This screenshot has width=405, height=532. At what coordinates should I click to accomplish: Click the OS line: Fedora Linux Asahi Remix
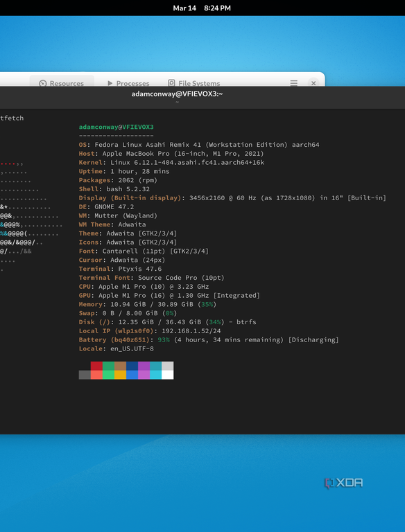pyautogui.click(x=199, y=145)
